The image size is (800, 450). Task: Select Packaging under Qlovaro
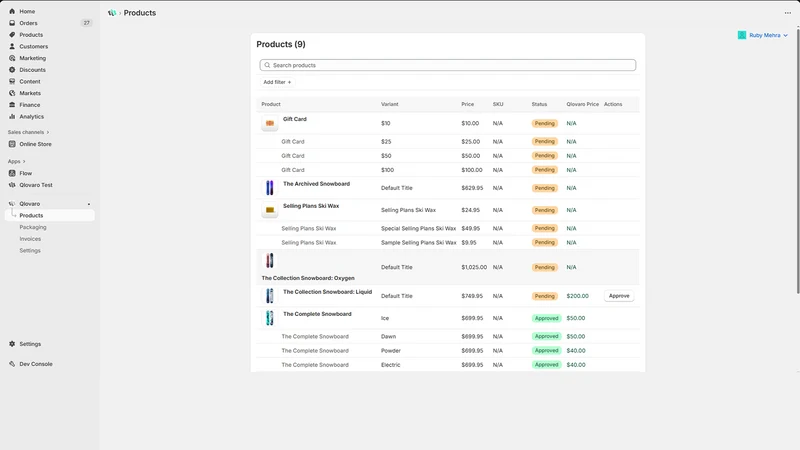pos(33,227)
